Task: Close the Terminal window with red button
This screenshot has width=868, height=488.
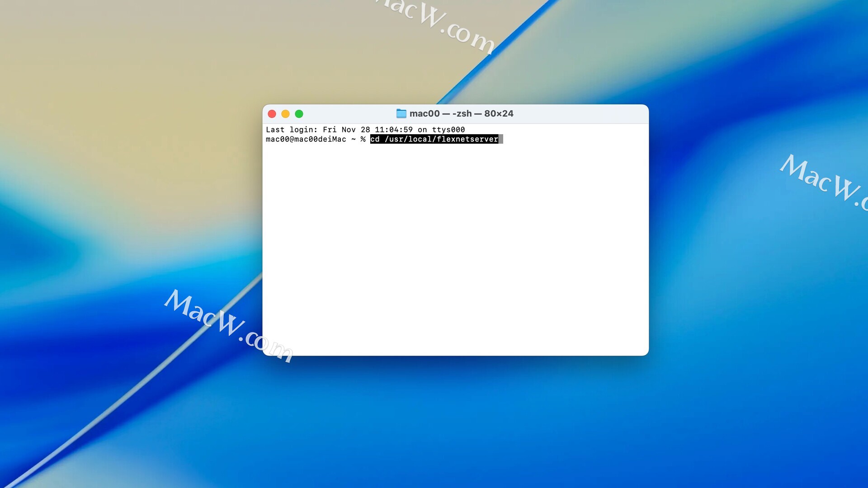Action: click(x=272, y=114)
